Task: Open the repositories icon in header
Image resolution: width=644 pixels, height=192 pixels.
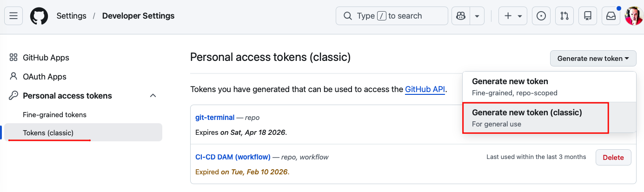Action: click(x=588, y=16)
